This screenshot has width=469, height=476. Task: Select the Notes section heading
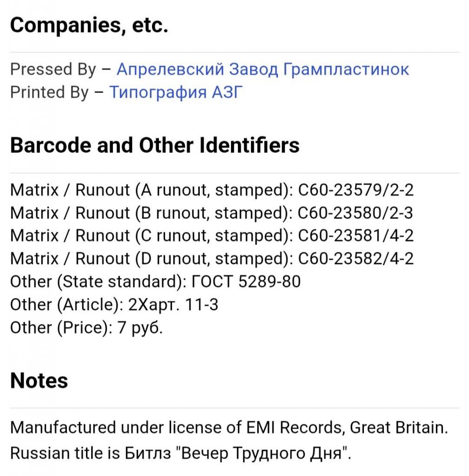click(39, 381)
